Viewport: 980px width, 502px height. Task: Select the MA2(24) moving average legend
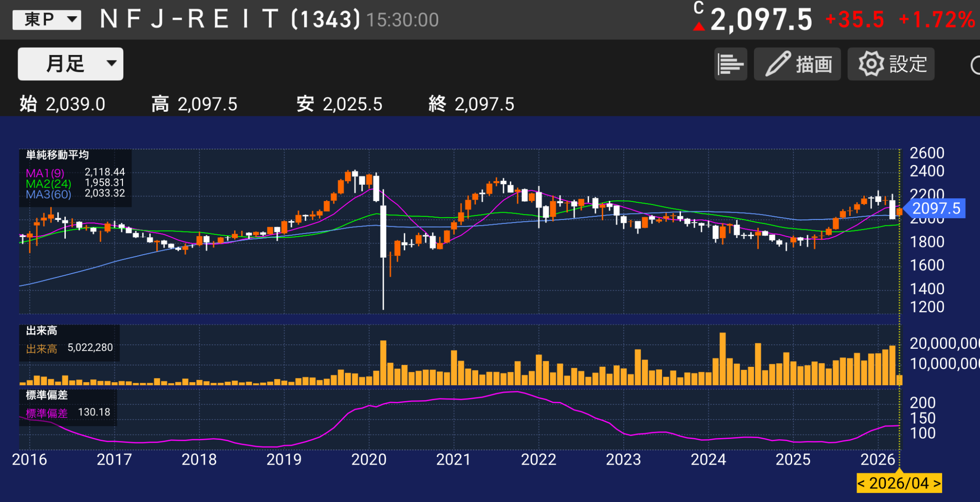click(48, 184)
